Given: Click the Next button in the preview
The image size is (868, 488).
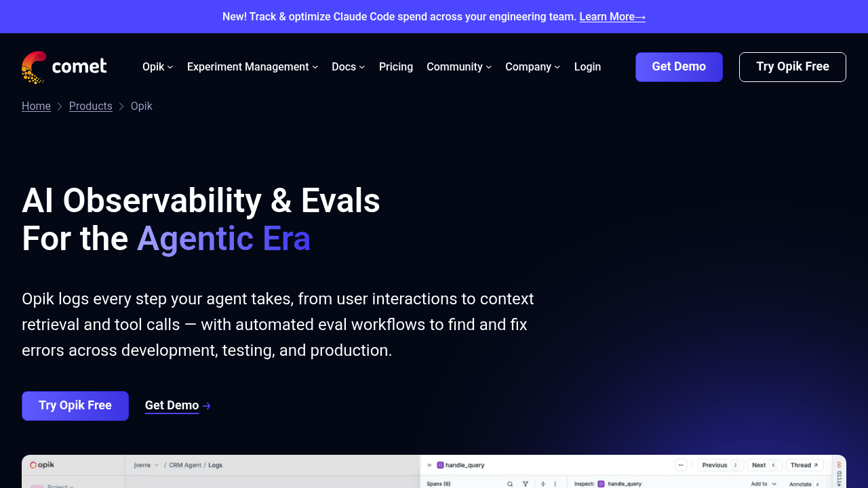Looking at the screenshot, I should (764, 465).
